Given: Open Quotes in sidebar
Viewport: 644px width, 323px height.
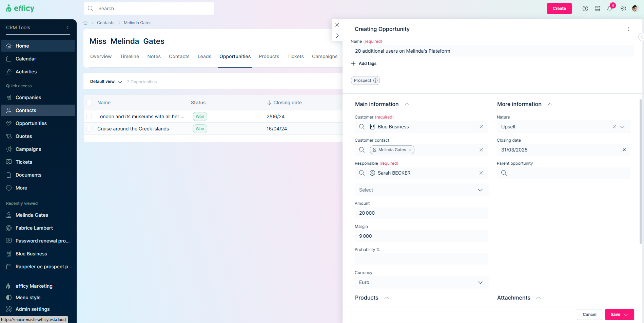Looking at the screenshot, I should tap(38, 136).
